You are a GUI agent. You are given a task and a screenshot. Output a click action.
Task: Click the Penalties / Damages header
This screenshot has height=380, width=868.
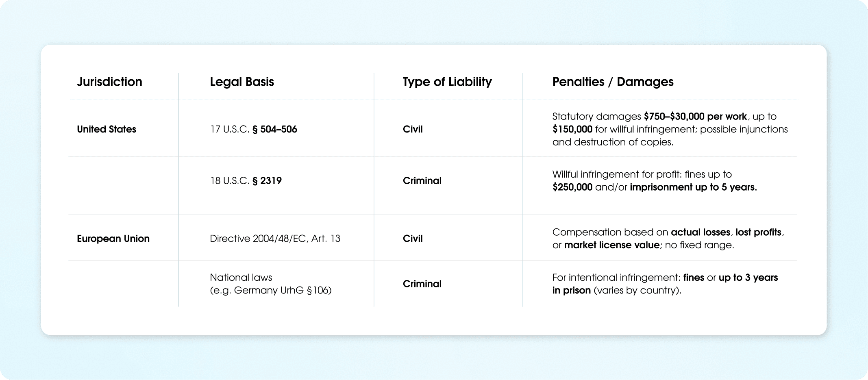[x=613, y=82]
